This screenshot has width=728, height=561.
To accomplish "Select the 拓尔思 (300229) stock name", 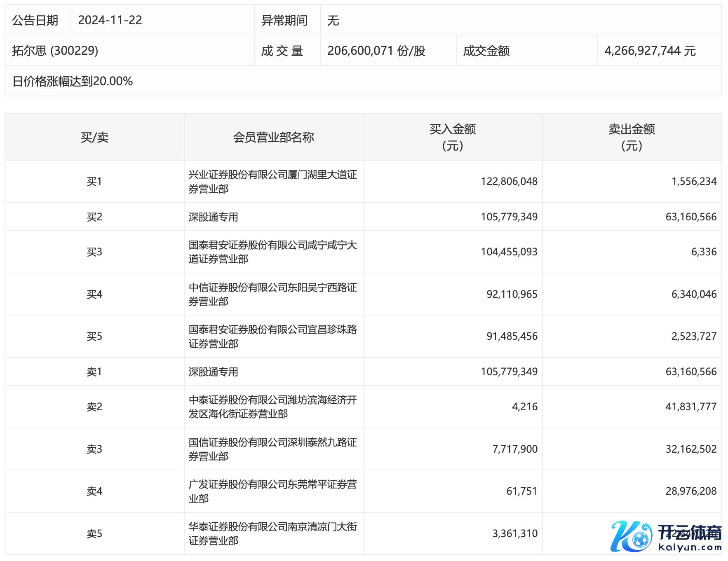I will coord(55,51).
